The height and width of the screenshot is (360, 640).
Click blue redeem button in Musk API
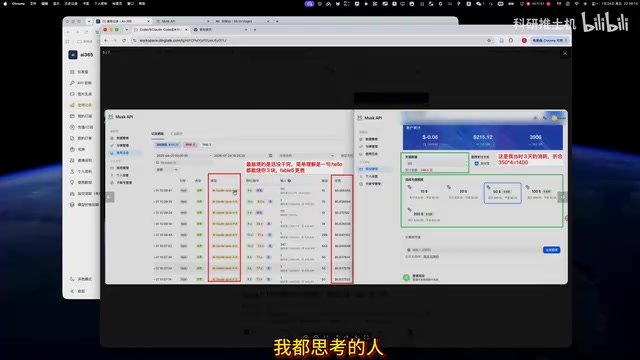551,250
